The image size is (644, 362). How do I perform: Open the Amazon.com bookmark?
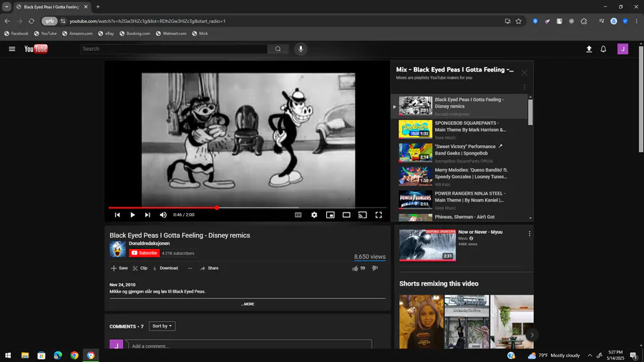click(x=77, y=34)
